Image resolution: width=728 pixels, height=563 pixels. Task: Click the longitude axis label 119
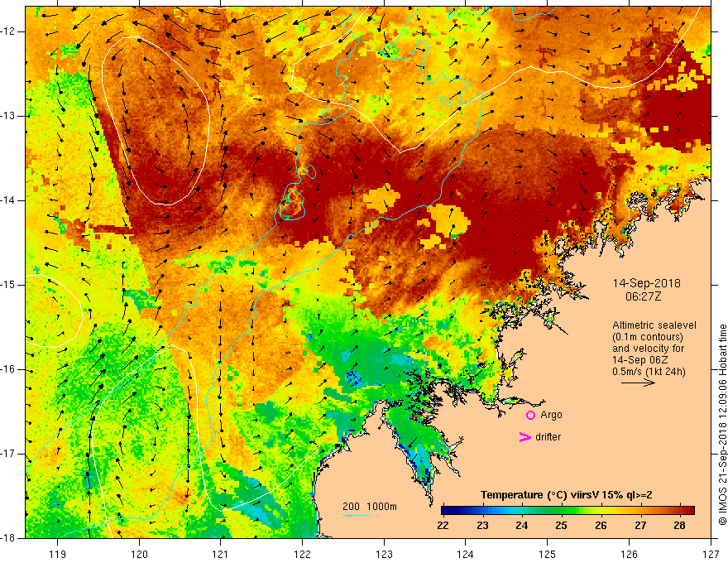(x=58, y=554)
